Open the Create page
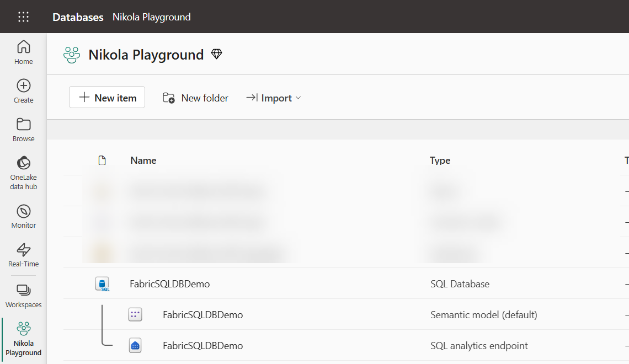Viewport: 629px width, 364px height. [x=23, y=92]
